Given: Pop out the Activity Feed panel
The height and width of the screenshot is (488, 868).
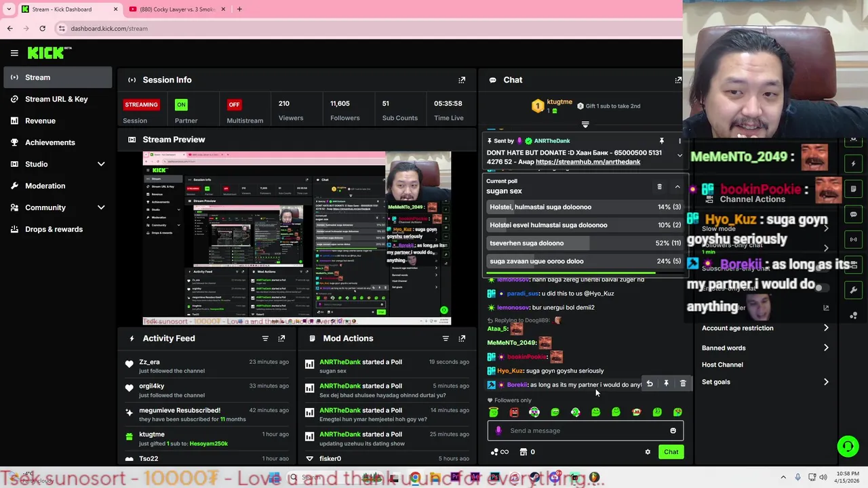Looking at the screenshot, I should tap(281, 338).
